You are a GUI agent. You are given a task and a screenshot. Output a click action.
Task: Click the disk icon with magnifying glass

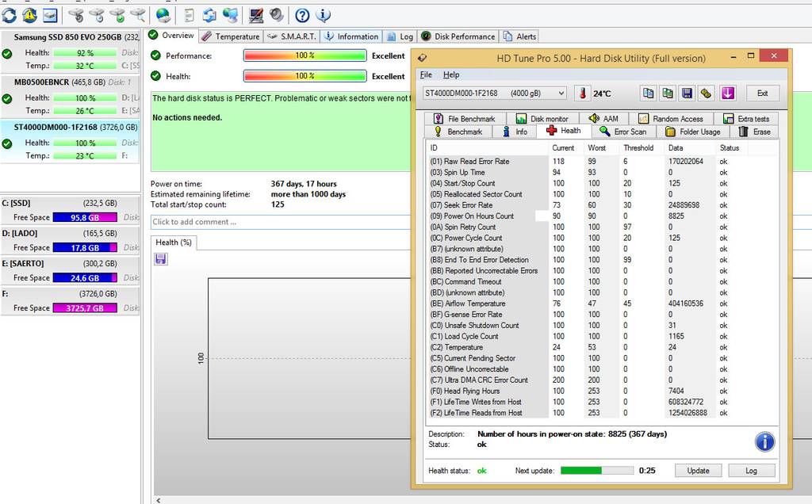point(138,16)
